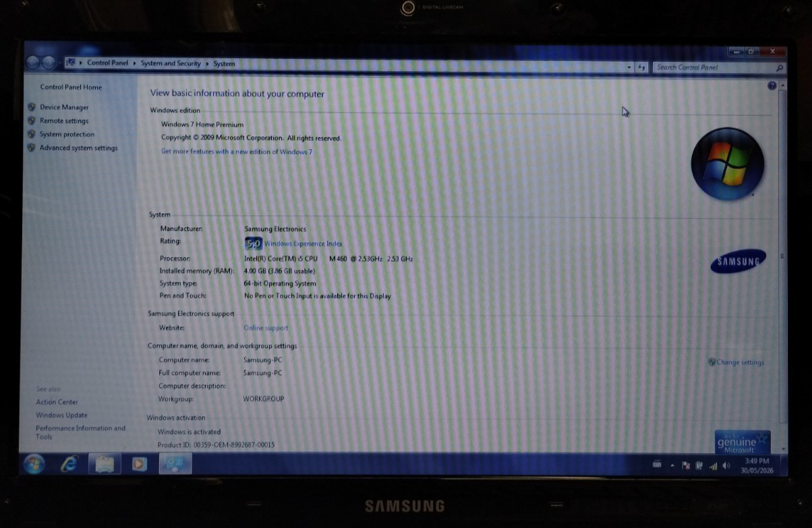Click the text 'Windows 7 Home Premium'
812x528 pixels.
[202, 125]
